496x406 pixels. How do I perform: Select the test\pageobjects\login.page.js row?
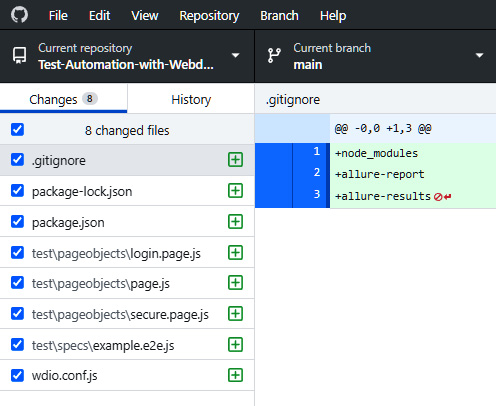[127, 253]
